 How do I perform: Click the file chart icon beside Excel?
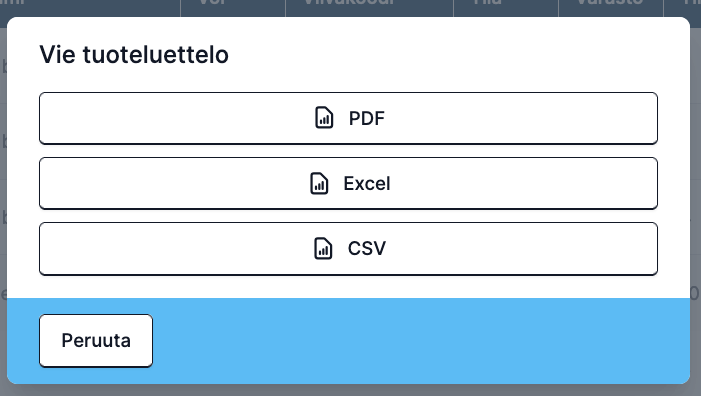pos(319,184)
